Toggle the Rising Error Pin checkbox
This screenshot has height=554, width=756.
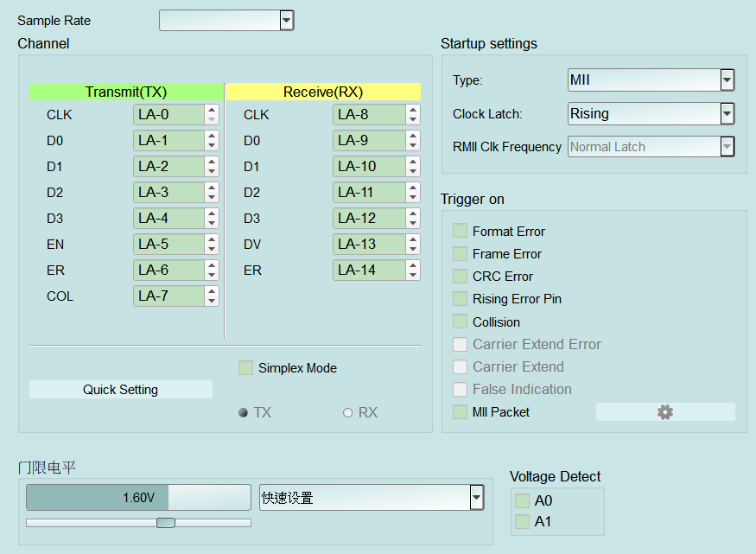pos(460,299)
